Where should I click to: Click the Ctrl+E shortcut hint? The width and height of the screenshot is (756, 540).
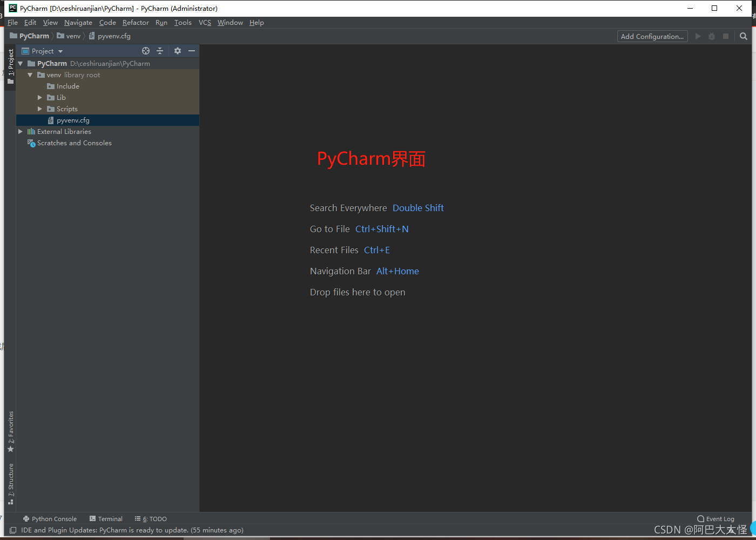tap(377, 250)
